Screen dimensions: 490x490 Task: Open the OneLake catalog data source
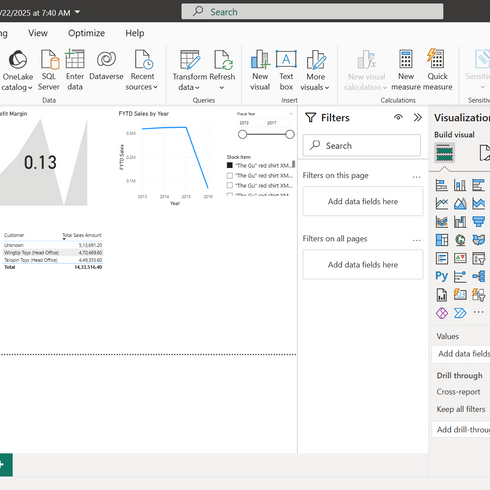click(17, 70)
